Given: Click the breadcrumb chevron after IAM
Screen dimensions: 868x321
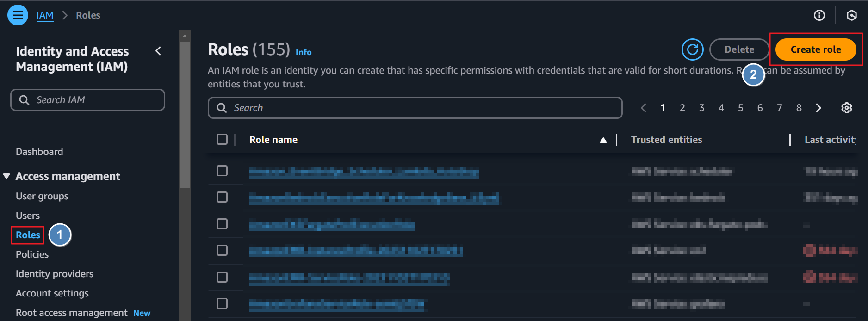Looking at the screenshot, I should tap(65, 15).
